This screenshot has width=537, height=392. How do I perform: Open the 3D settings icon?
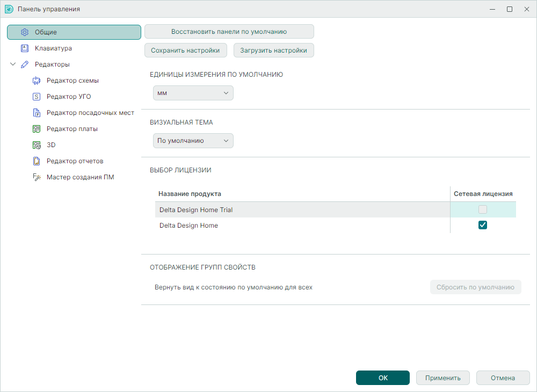[x=37, y=145]
